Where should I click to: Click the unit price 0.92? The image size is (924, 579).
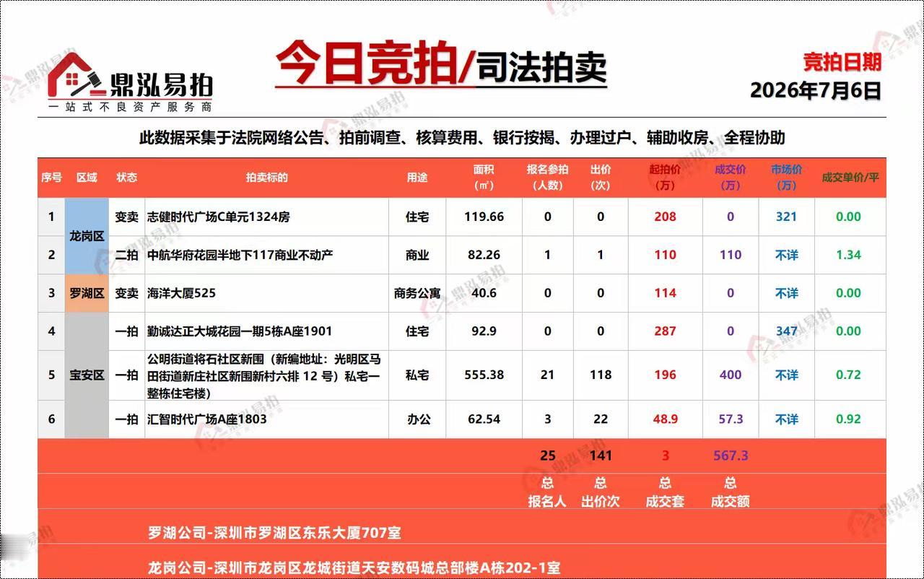(x=848, y=419)
